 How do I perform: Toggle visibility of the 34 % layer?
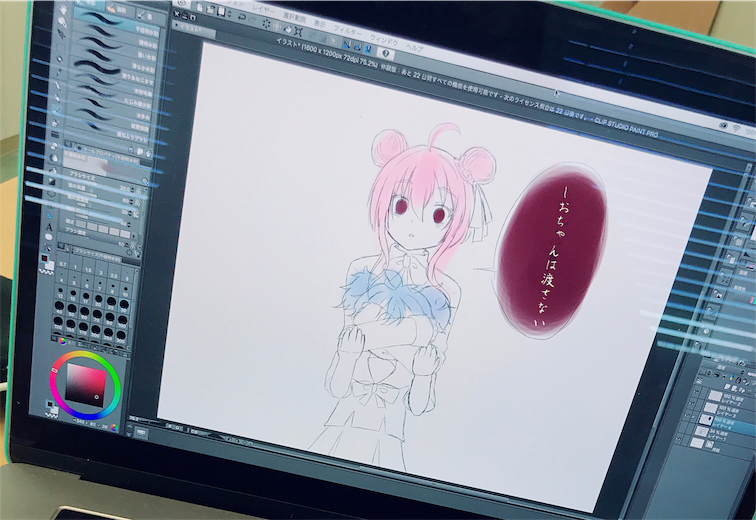682,427
